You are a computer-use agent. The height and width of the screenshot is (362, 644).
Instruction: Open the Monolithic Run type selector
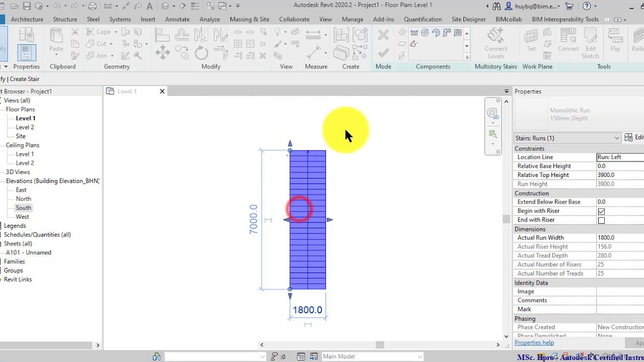579,114
